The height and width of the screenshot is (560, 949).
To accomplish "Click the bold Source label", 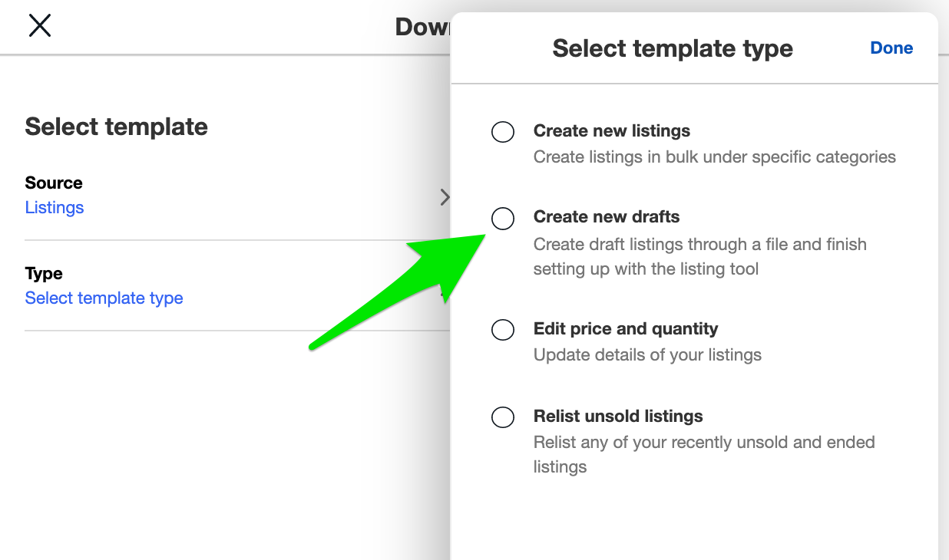I will [54, 183].
